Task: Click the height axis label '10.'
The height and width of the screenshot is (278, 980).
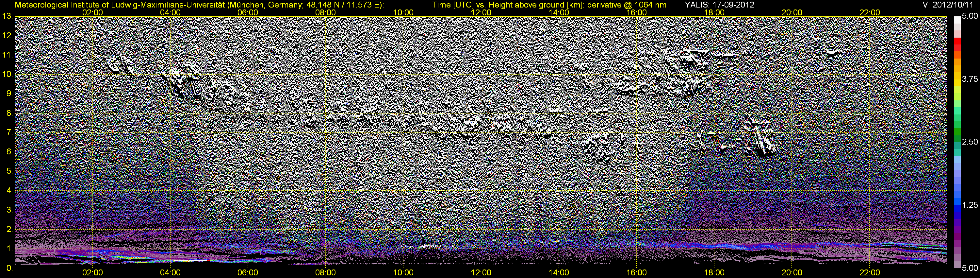Action: tap(7, 75)
